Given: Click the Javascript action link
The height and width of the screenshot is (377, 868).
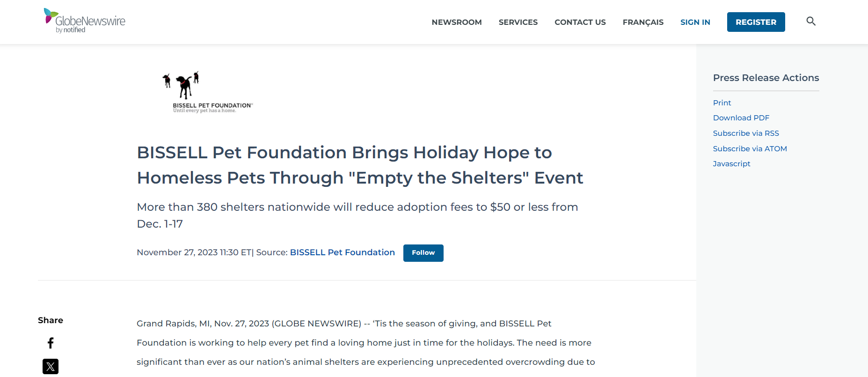Looking at the screenshot, I should pos(731,164).
